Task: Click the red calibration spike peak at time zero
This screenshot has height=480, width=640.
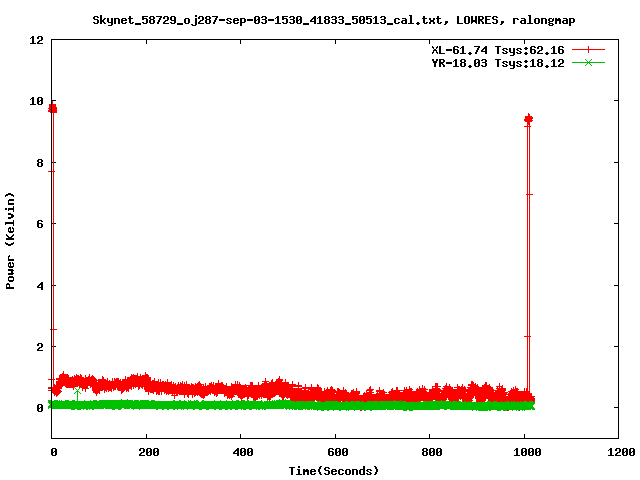Action: click(x=52, y=109)
